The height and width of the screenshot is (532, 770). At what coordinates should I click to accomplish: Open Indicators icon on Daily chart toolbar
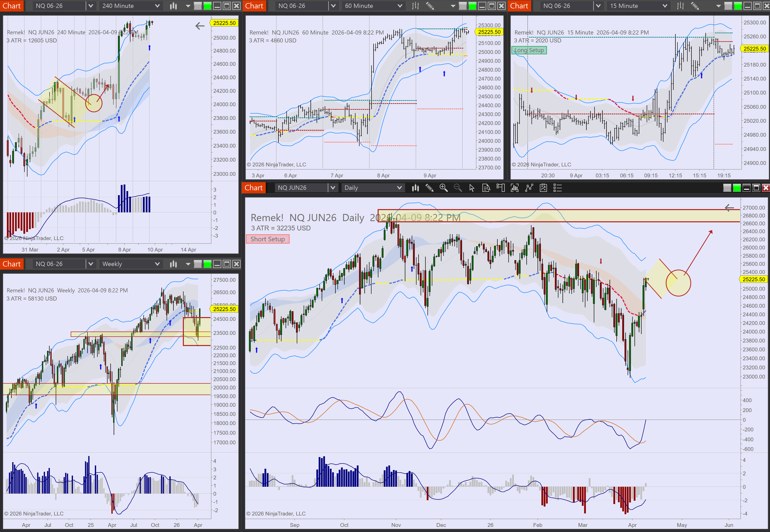[x=529, y=188]
